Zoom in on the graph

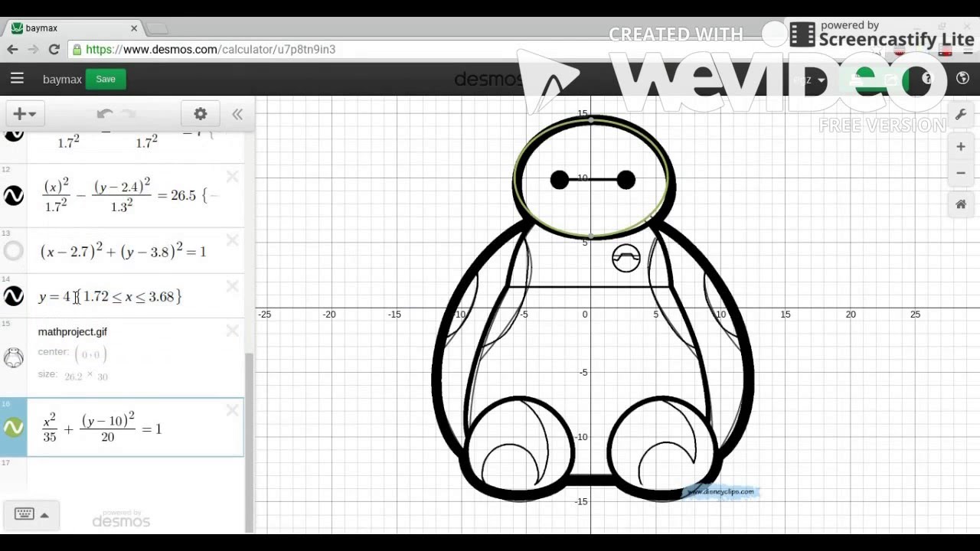(961, 147)
